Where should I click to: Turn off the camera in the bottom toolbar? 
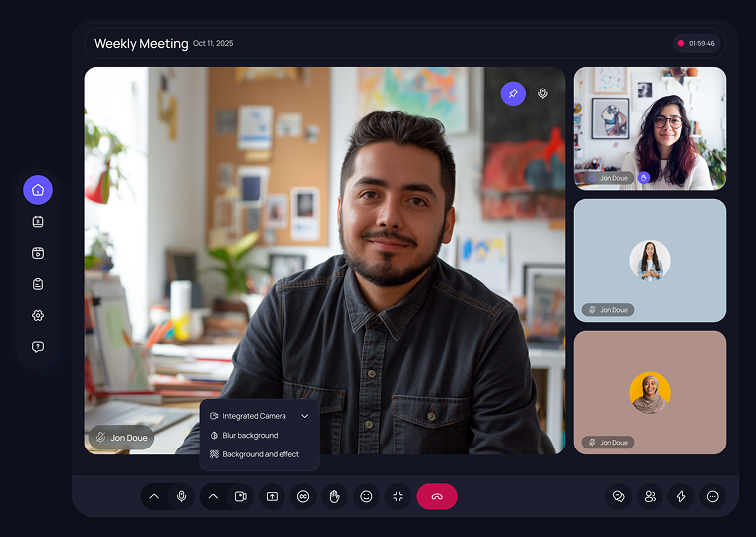240,496
